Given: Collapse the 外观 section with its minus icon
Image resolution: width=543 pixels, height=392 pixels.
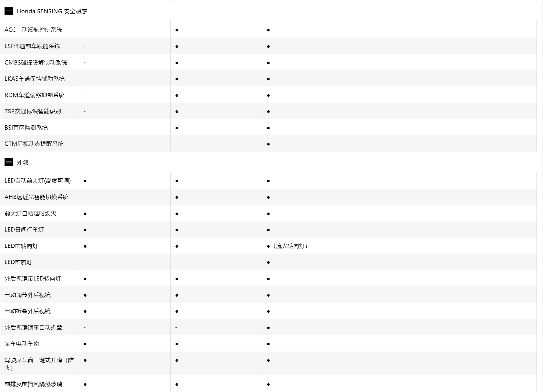Looking at the screenshot, I should click(9, 162).
